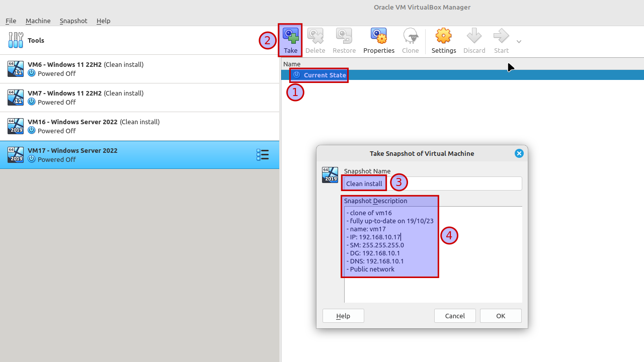Click the VM16 Powered Off status text
This screenshot has width=644, height=362.
click(x=57, y=131)
